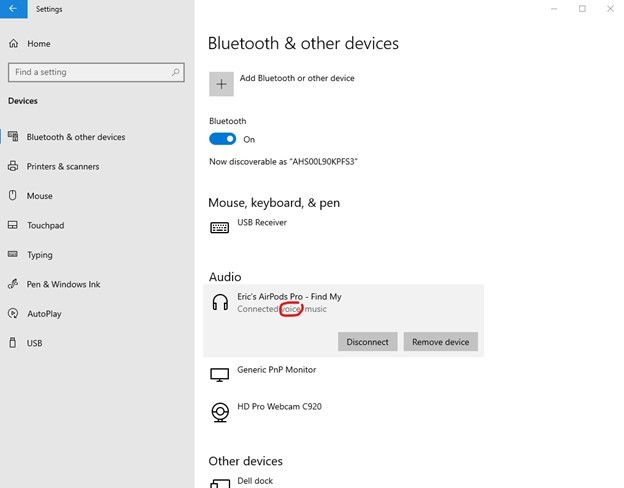Image resolution: width=624 pixels, height=488 pixels.
Task: Click the monitor icon for Generic PnP Monitor
Action: coord(219,375)
